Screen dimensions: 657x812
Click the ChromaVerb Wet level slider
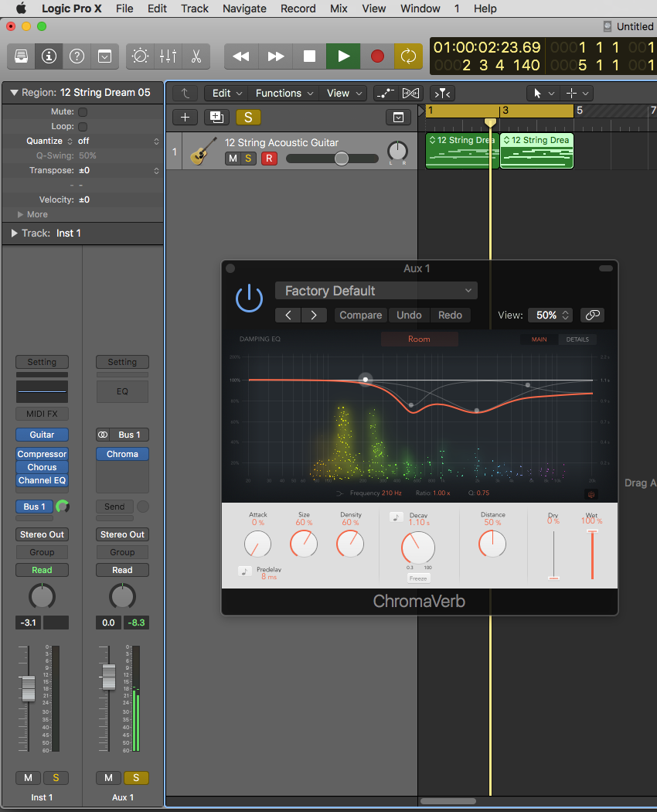point(592,554)
